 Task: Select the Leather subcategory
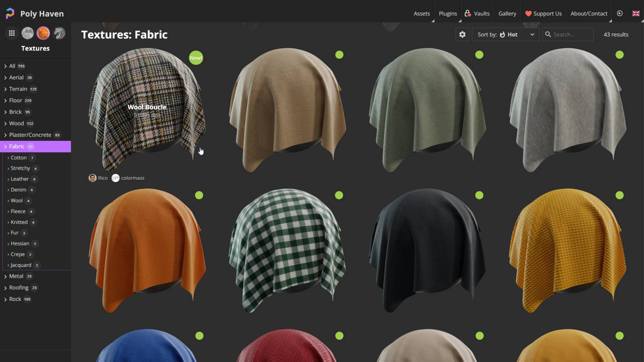coord(22,179)
